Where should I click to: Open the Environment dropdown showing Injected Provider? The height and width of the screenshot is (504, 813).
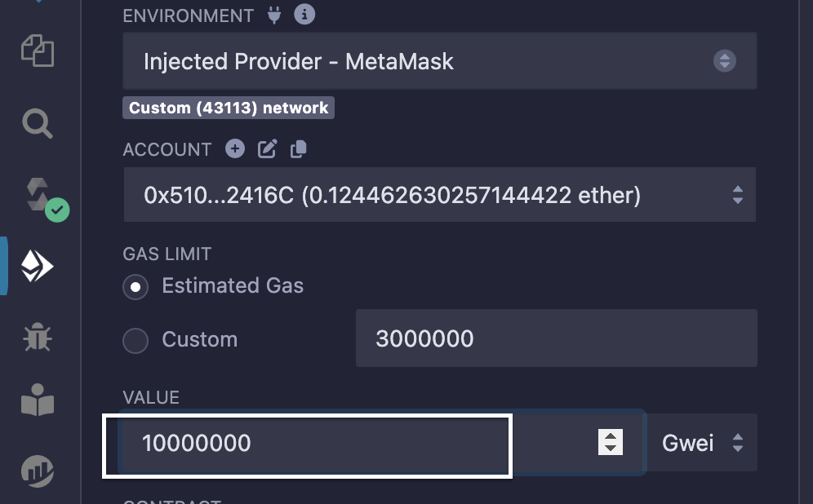point(439,61)
